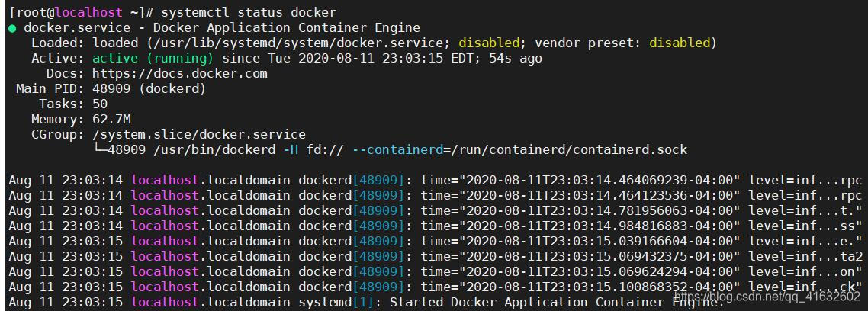This screenshot has height=311, width=868.
Task: Click log timestamp 2020-08-11T23:03:15.039166604-04:00
Action: click(599, 242)
